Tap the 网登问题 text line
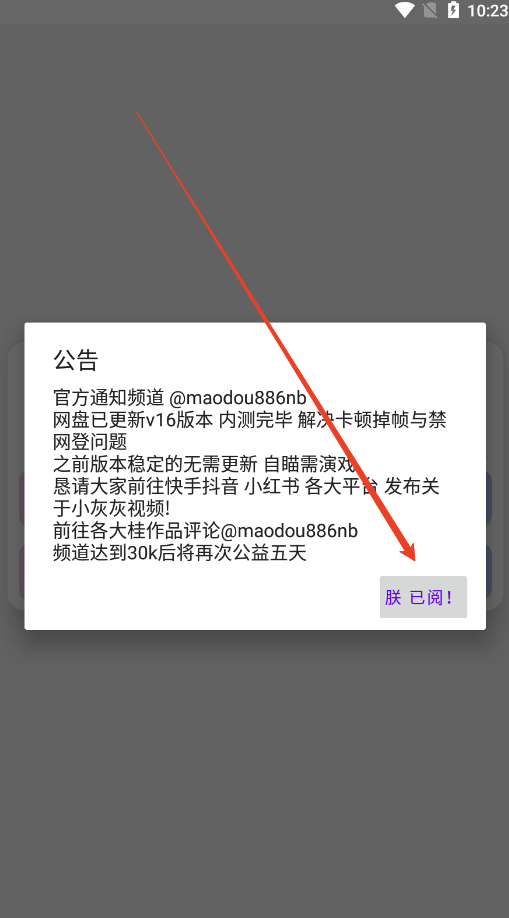The image size is (509, 918). coord(90,442)
